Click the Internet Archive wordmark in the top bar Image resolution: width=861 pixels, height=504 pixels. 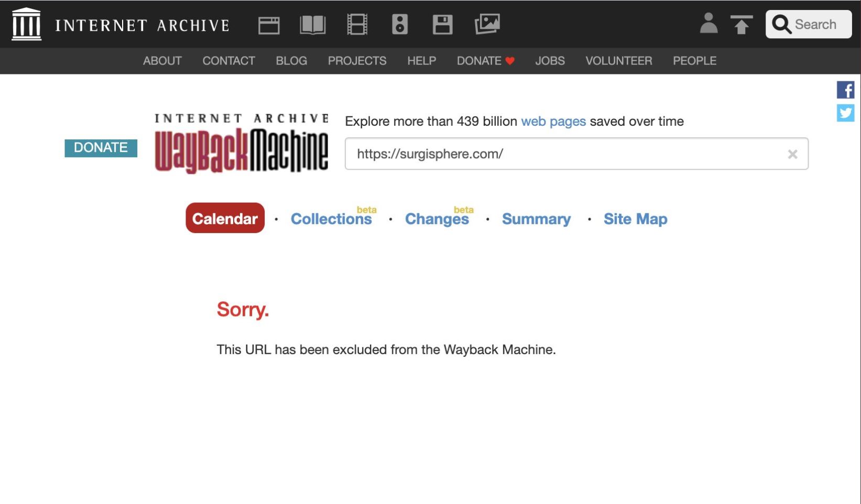tap(142, 25)
